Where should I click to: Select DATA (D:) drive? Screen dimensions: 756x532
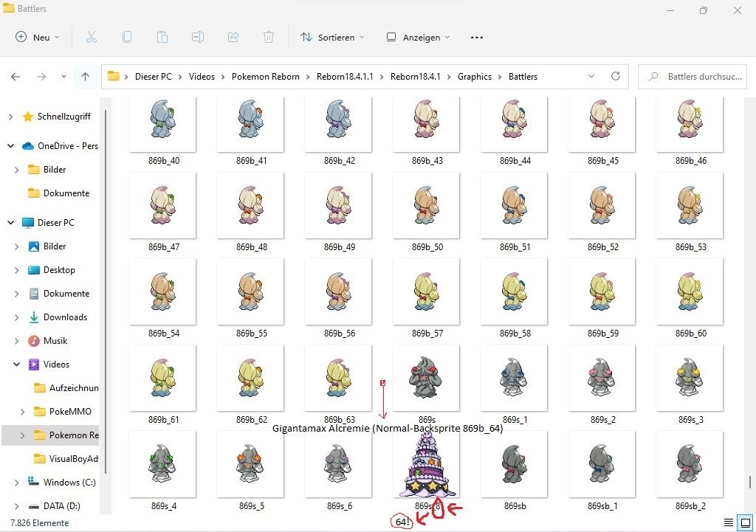pos(55,506)
